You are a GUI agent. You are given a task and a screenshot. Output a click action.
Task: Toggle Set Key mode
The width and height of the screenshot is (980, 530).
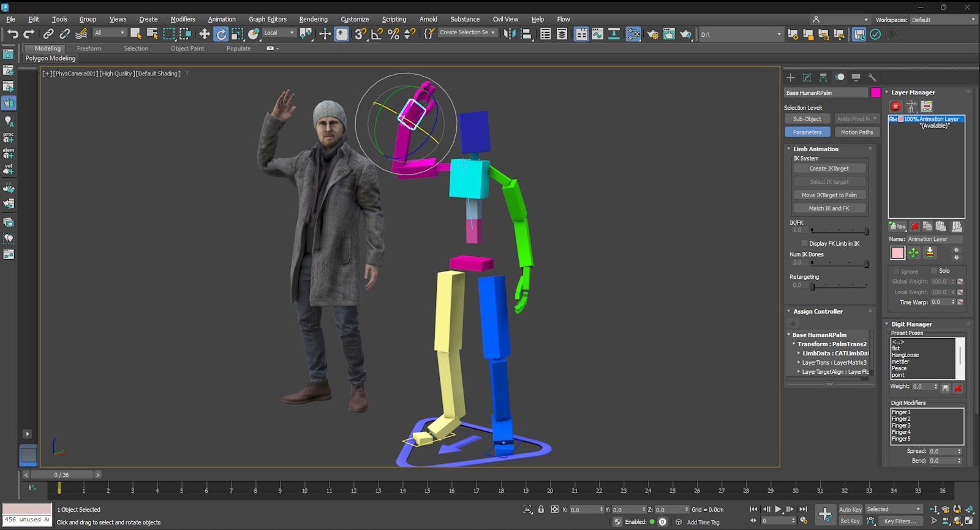[850, 521]
